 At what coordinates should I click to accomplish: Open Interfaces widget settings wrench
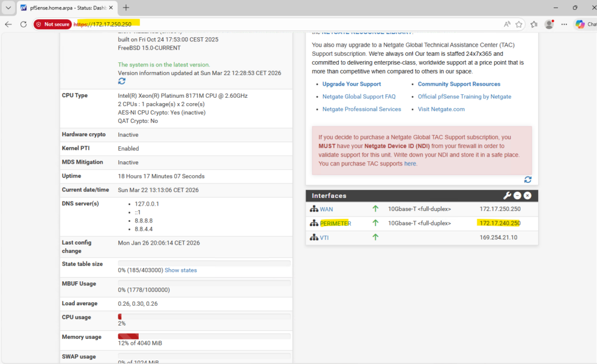[507, 196]
